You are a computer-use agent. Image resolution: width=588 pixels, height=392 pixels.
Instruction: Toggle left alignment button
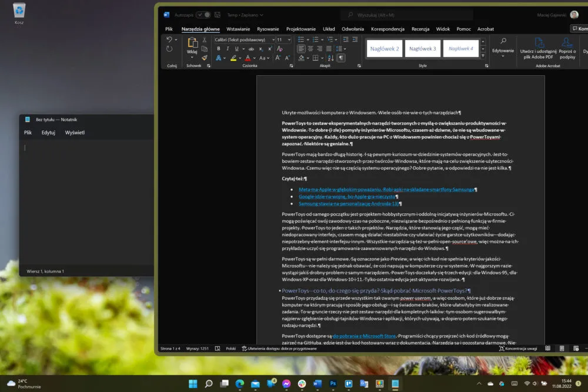(301, 49)
